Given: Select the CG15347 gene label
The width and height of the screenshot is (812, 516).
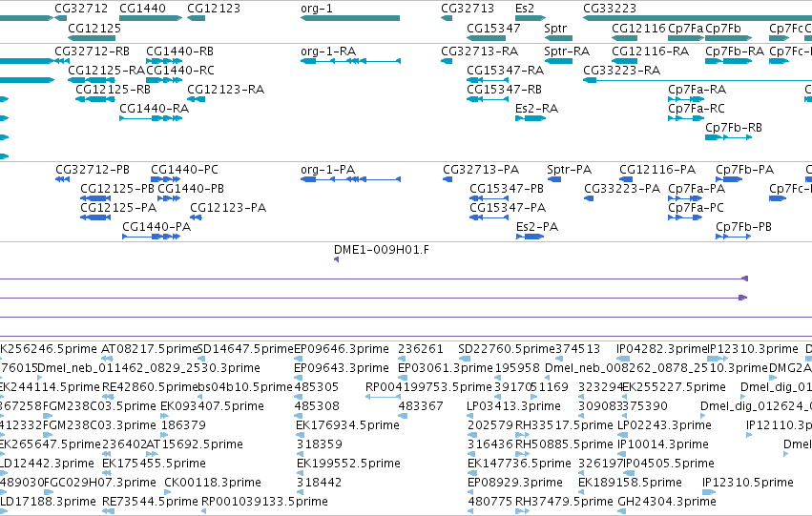Looking at the screenshot, I should 493,28.
